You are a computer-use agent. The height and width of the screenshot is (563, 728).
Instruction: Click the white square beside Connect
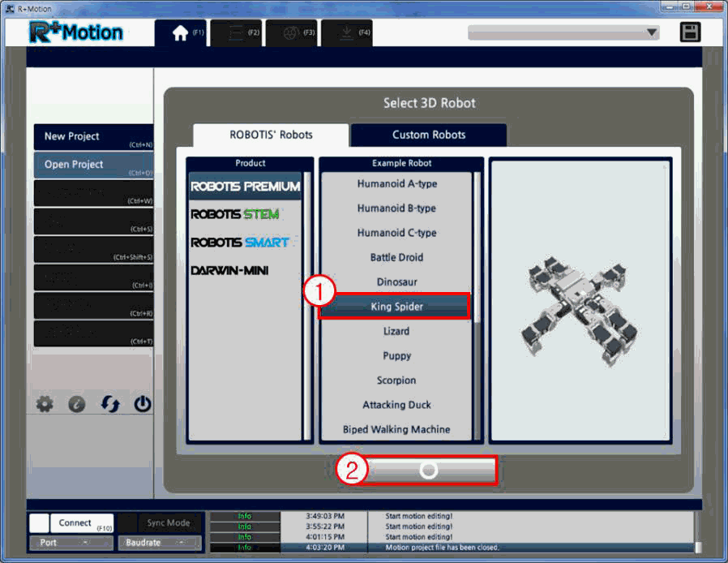[x=39, y=523]
